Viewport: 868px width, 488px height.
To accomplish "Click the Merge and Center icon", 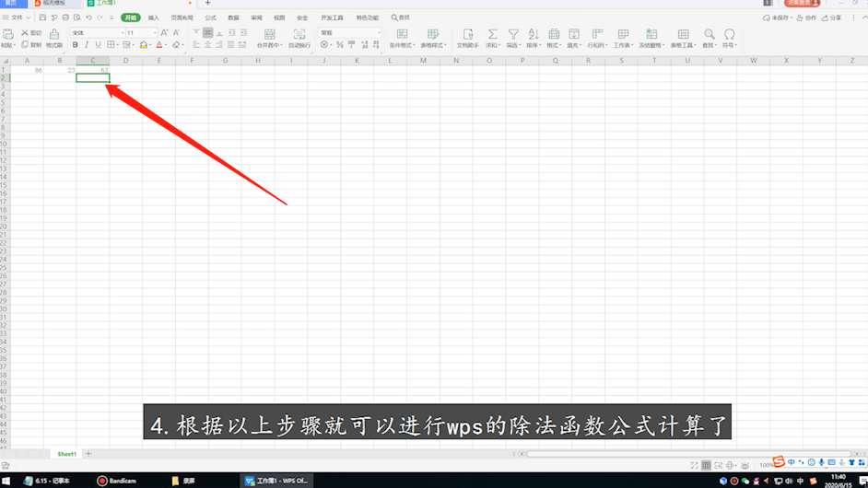I will tap(270, 34).
